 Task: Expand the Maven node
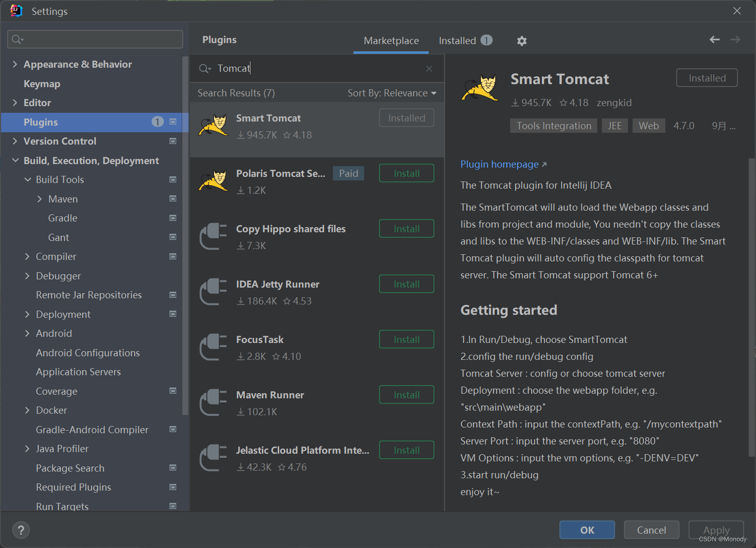coord(39,199)
